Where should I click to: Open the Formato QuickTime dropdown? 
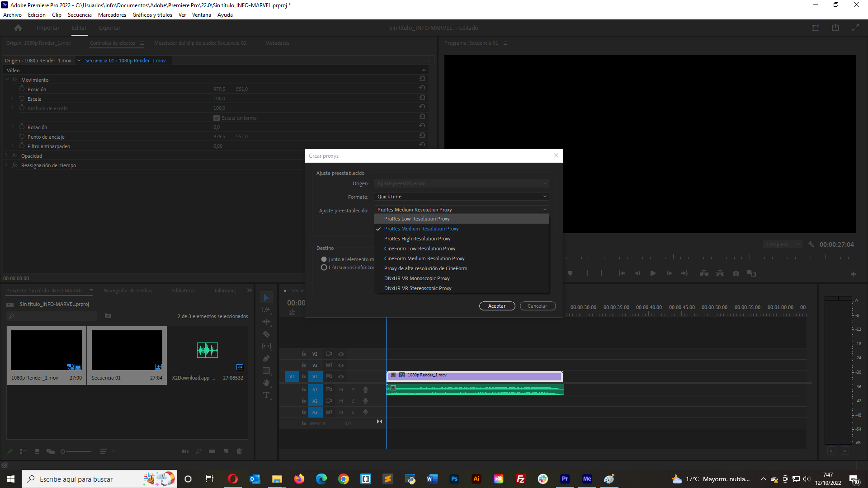coord(461,197)
